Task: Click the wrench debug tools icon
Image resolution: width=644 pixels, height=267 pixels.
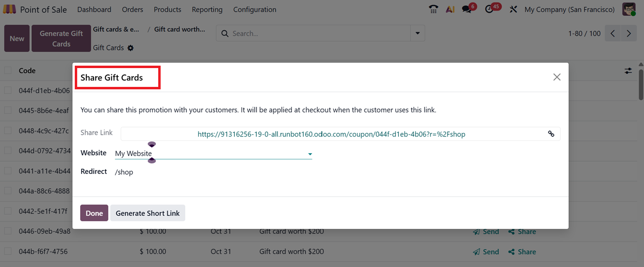Action: [513, 10]
